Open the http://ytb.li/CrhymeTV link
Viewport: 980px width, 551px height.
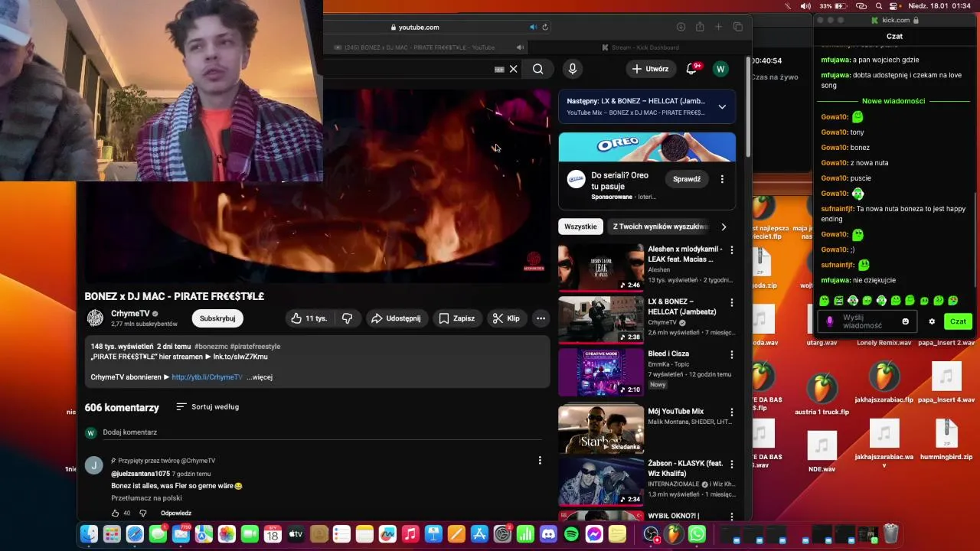pyautogui.click(x=207, y=377)
